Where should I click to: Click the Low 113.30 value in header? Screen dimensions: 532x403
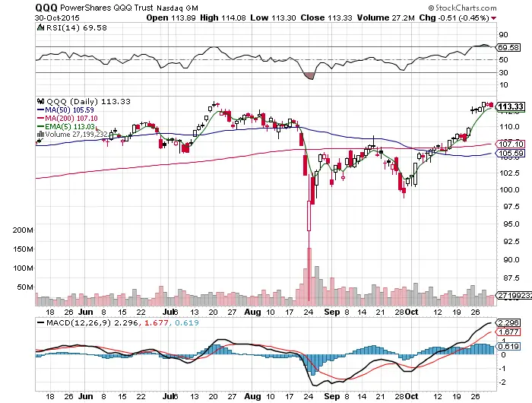tap(273, 17)
